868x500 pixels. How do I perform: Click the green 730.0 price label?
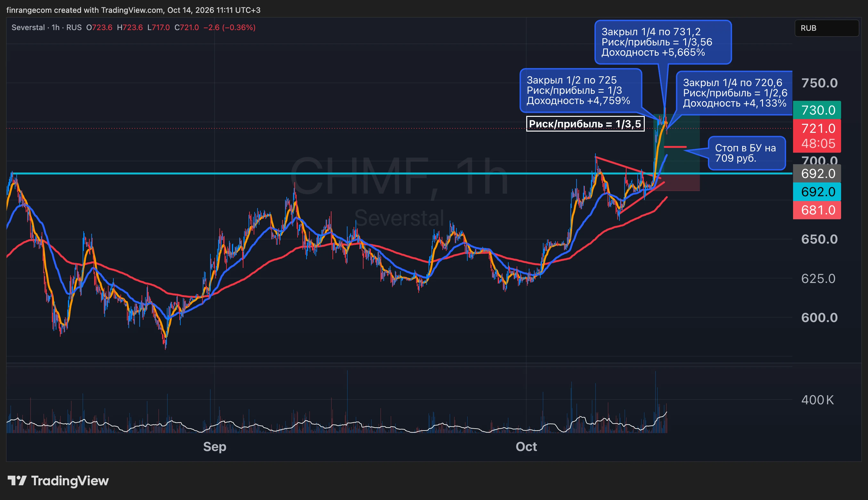click(817, 110)
